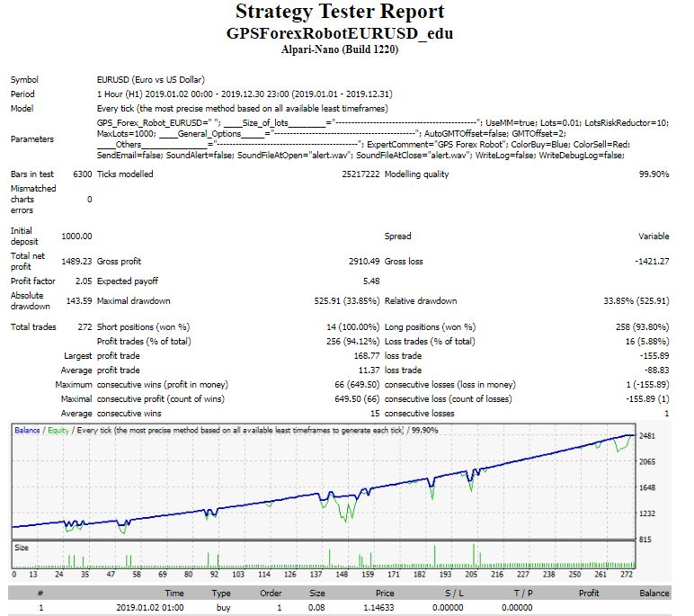
Task: Click the average loss trade value -88.83
Action: click(x=656, y=370)
